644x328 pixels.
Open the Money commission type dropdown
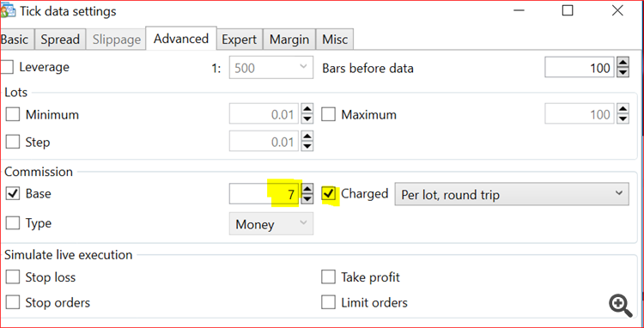point(271,224)
